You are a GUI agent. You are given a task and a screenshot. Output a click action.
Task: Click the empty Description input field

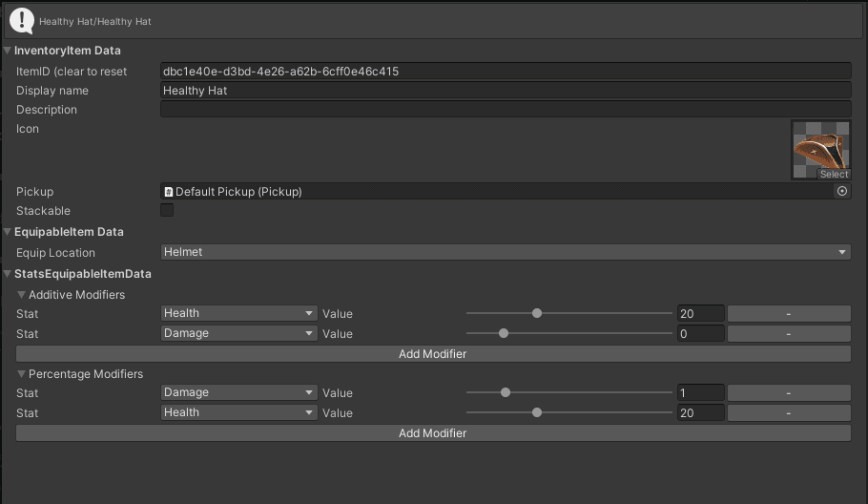tap(506, 109)
